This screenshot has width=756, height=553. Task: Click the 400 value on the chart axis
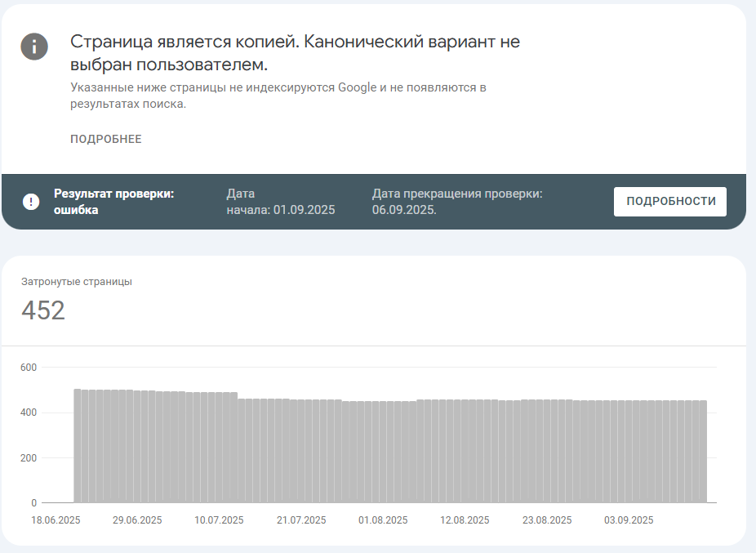(29, 413)
